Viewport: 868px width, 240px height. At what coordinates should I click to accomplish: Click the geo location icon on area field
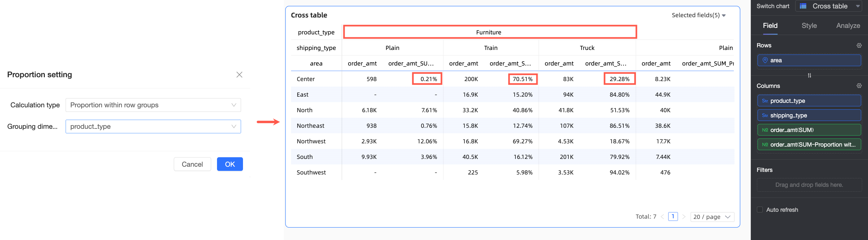(x=765, y=61)
